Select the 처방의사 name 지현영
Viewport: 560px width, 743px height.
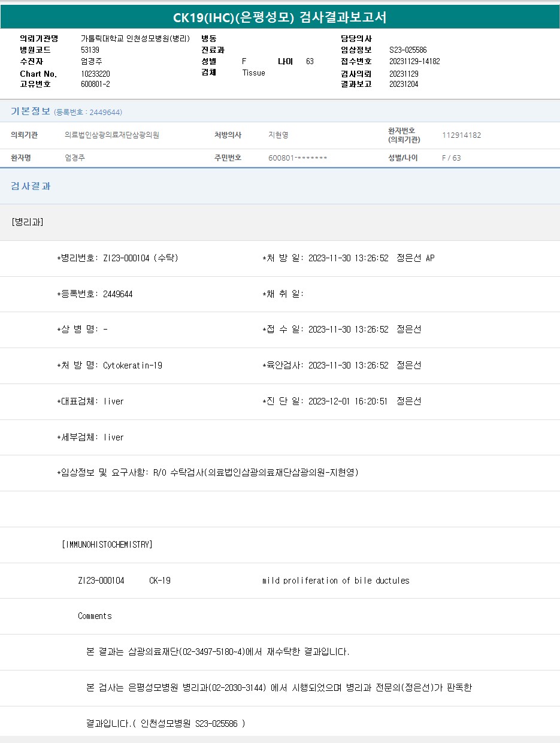pos(279,135)
